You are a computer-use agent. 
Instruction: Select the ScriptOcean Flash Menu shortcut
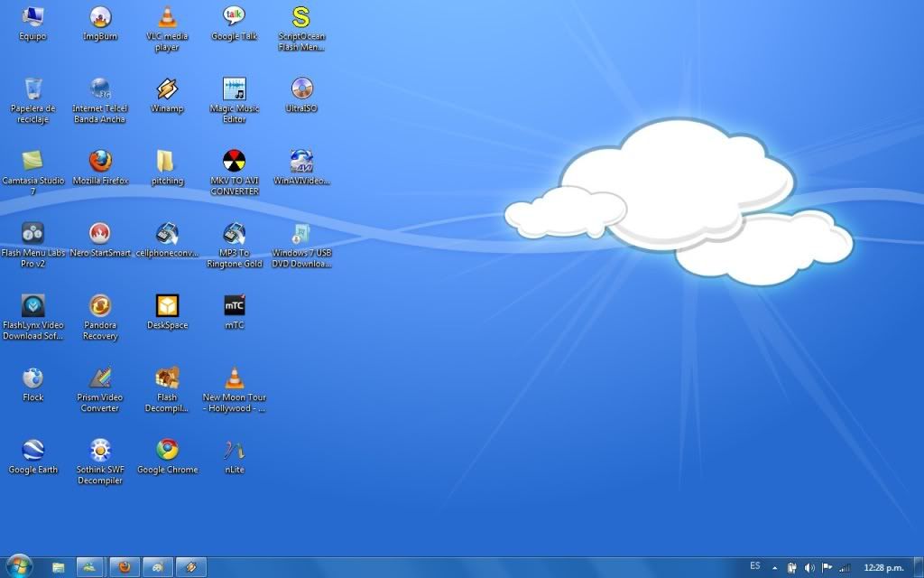301,29
